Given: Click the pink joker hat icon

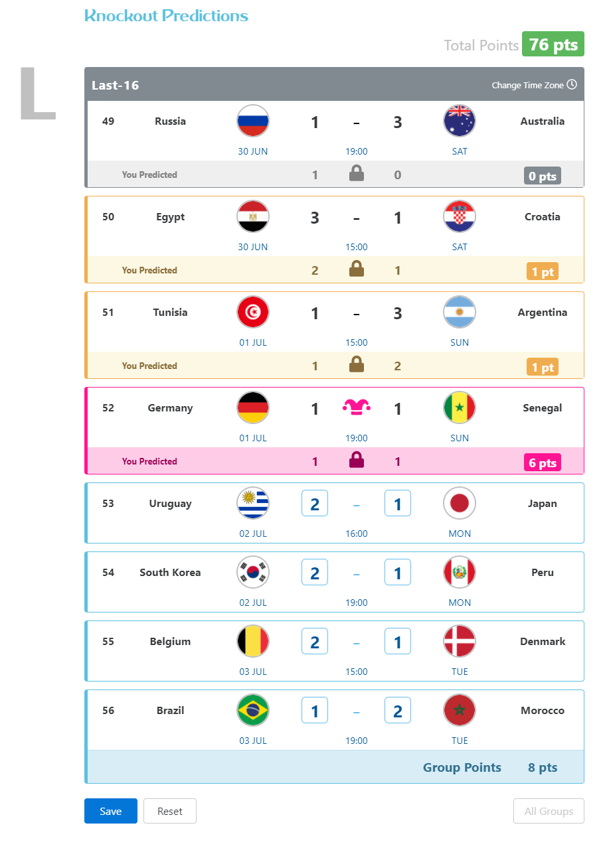Looking at the screenshot, I should (357, 407).
